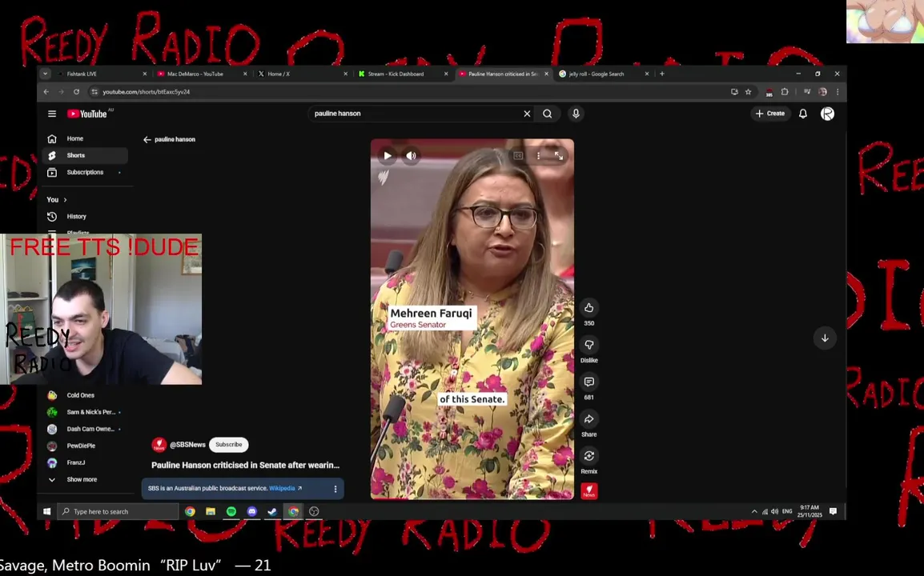The width and height of the screenshot is (924, 576).
Task: Open the Windows Start menu
Action: pos(46,511)
